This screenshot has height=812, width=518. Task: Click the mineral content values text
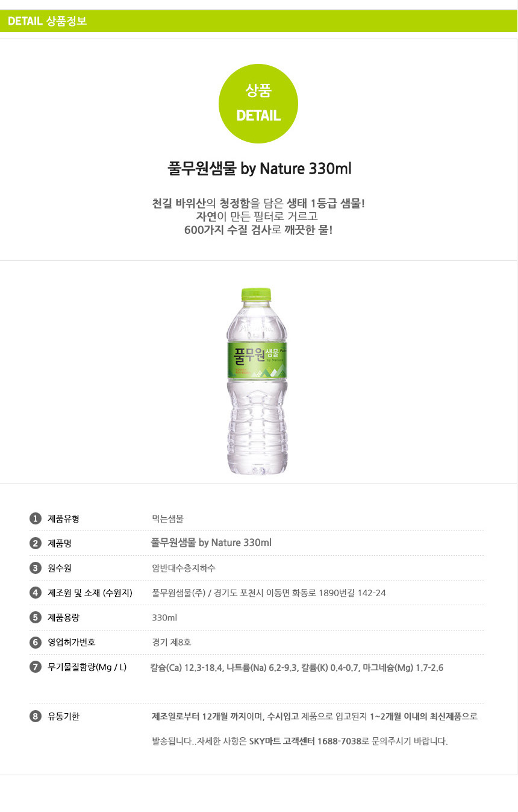point(296,667)
